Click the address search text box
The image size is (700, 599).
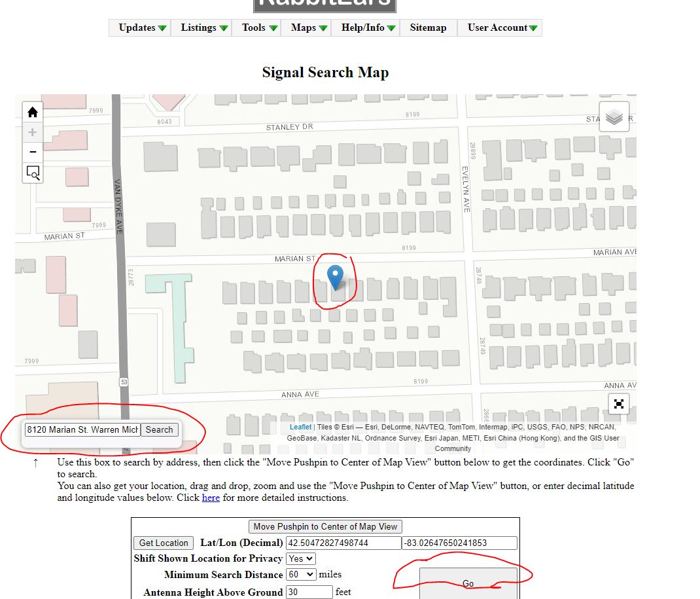click(x=82, y=430)
